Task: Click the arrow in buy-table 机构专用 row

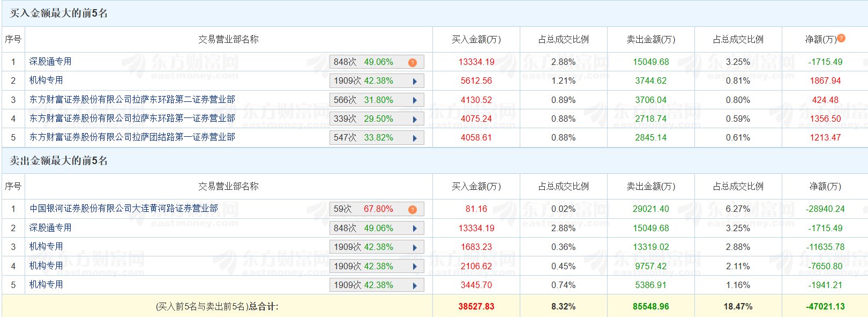Action: 415,82
